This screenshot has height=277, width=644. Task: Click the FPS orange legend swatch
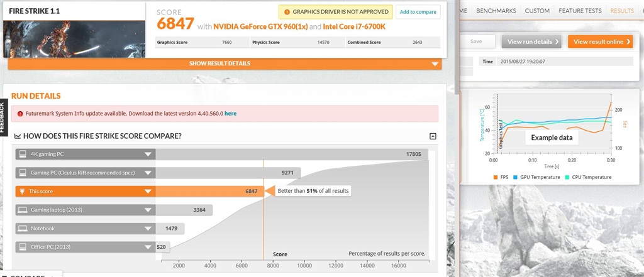tap(496, 177)
